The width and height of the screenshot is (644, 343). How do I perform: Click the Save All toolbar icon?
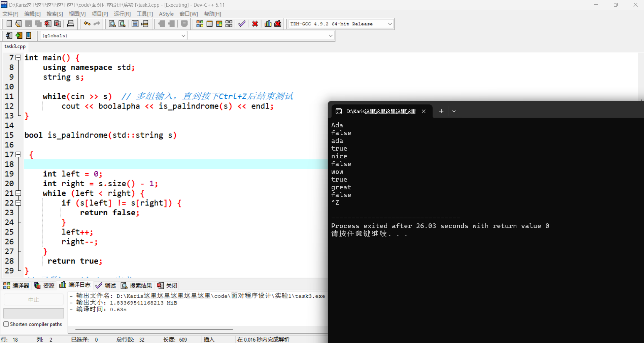coord(38,24)
